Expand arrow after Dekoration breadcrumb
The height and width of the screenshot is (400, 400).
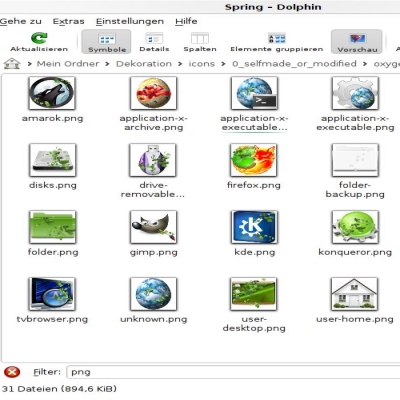(180, 64)
